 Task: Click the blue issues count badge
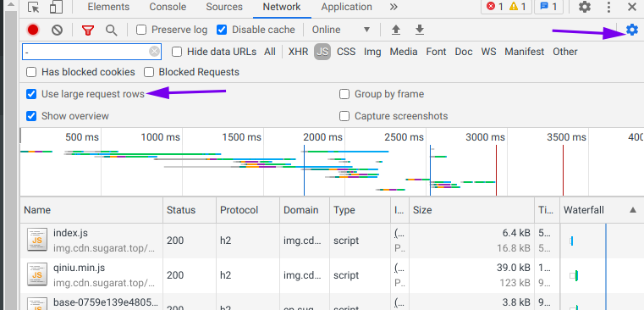tap(548, 7)
